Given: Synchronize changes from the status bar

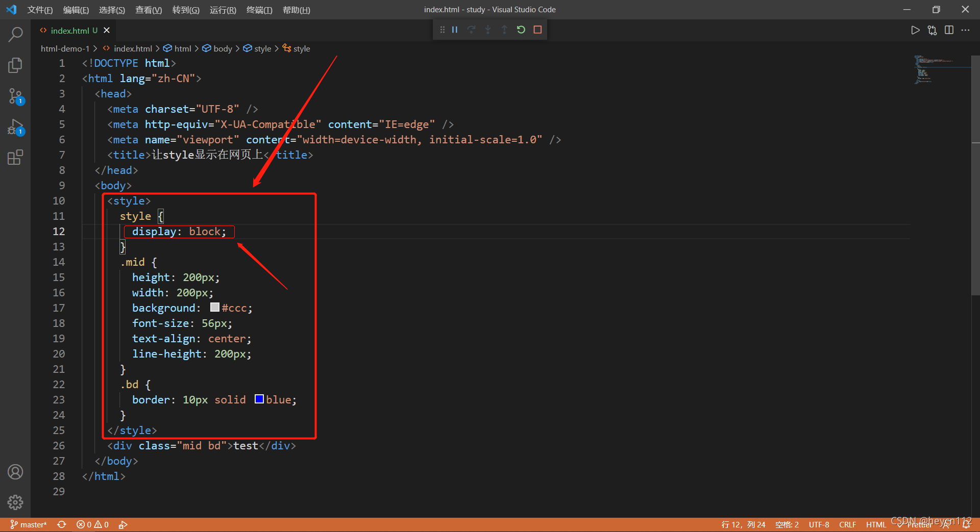Looking at the screenshot, I should pos(62,524).
